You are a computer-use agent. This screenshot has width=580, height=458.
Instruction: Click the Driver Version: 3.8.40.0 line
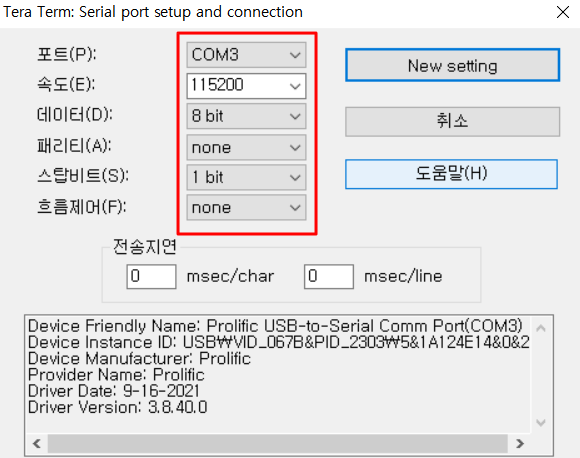pyautogui.click(x=118, y=407)
